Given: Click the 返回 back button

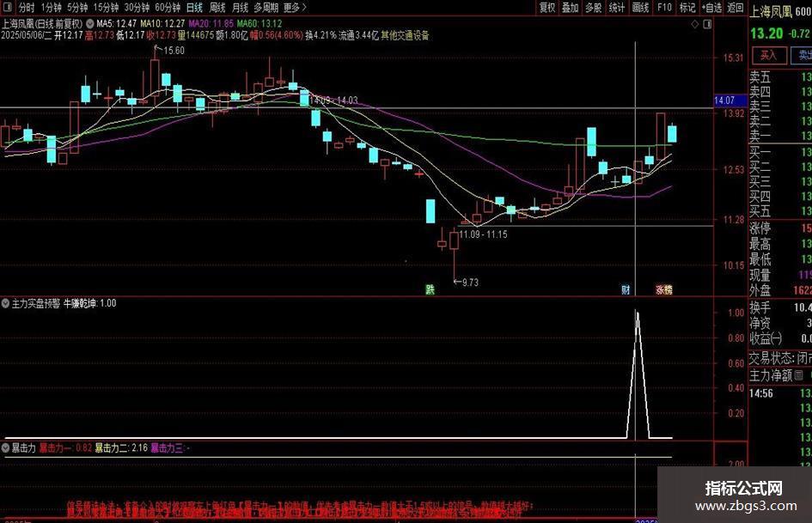Looking at the screenshot, I should pos(736,8).
